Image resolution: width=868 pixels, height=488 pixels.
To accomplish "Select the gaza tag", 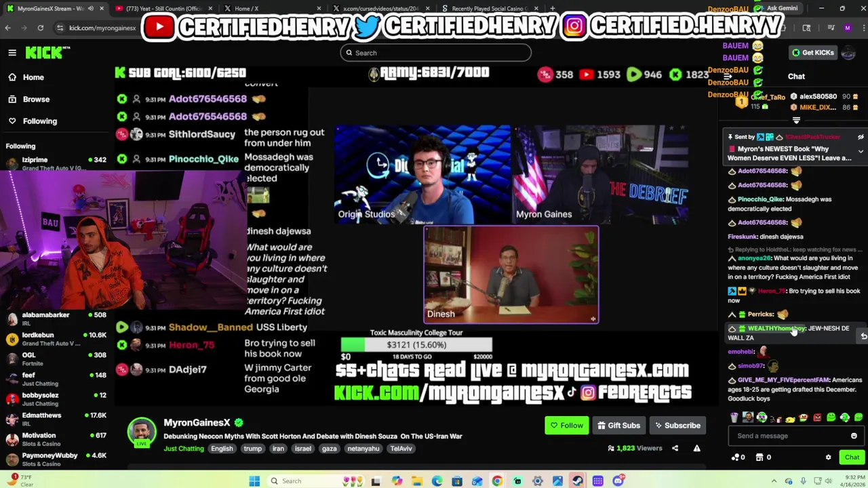I will tap(329, 449).
